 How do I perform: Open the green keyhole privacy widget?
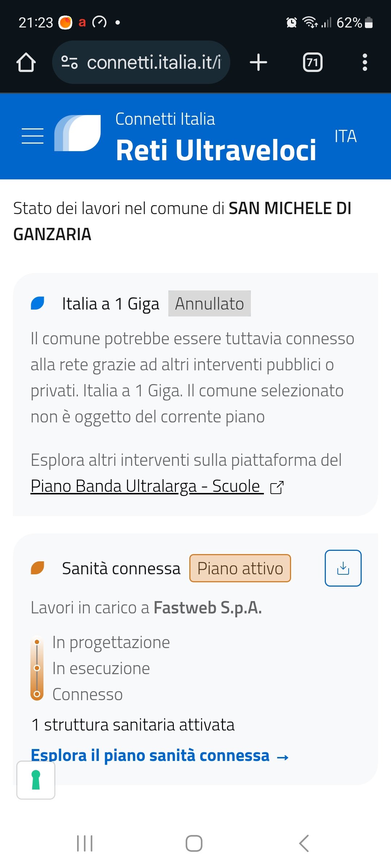36,780
